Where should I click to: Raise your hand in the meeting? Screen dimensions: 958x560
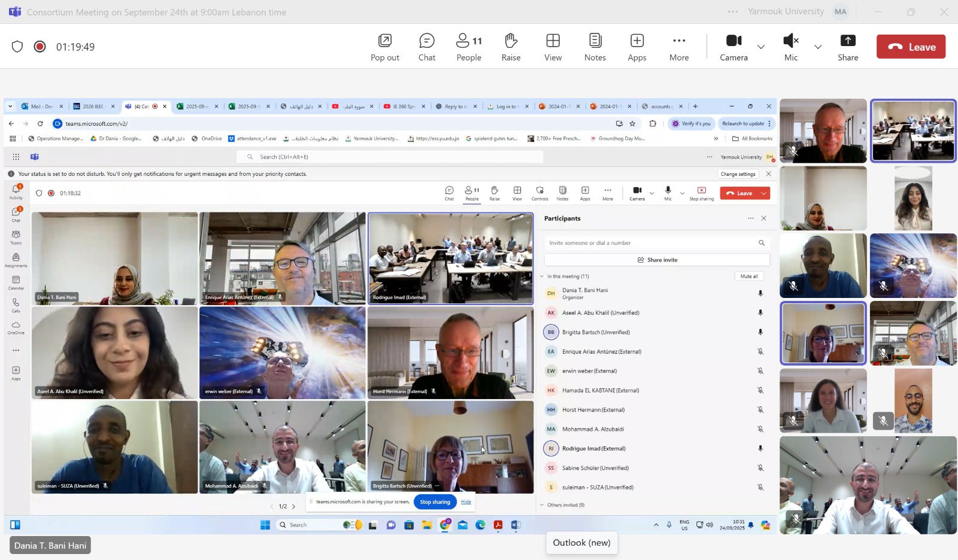(510, 47)
